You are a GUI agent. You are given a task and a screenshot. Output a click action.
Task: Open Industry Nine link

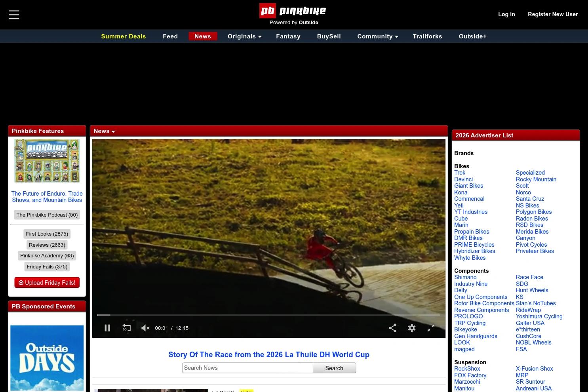click(x=471, y=284)
